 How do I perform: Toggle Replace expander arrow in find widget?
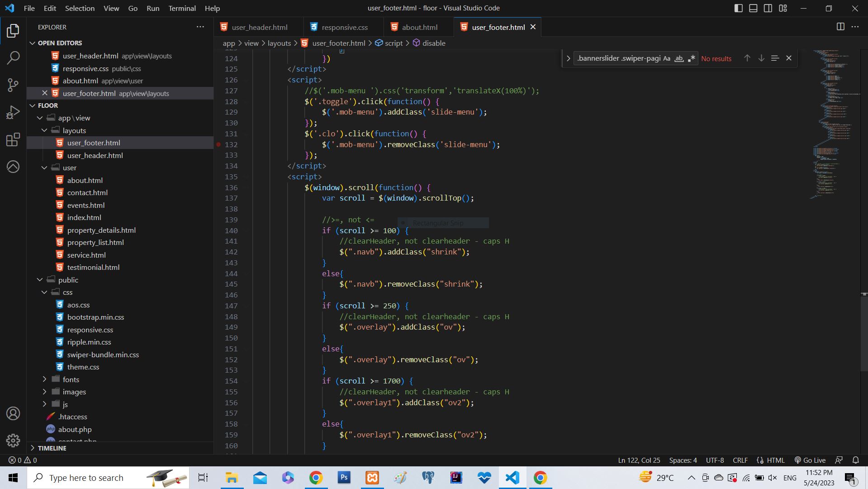click(568, 58)
